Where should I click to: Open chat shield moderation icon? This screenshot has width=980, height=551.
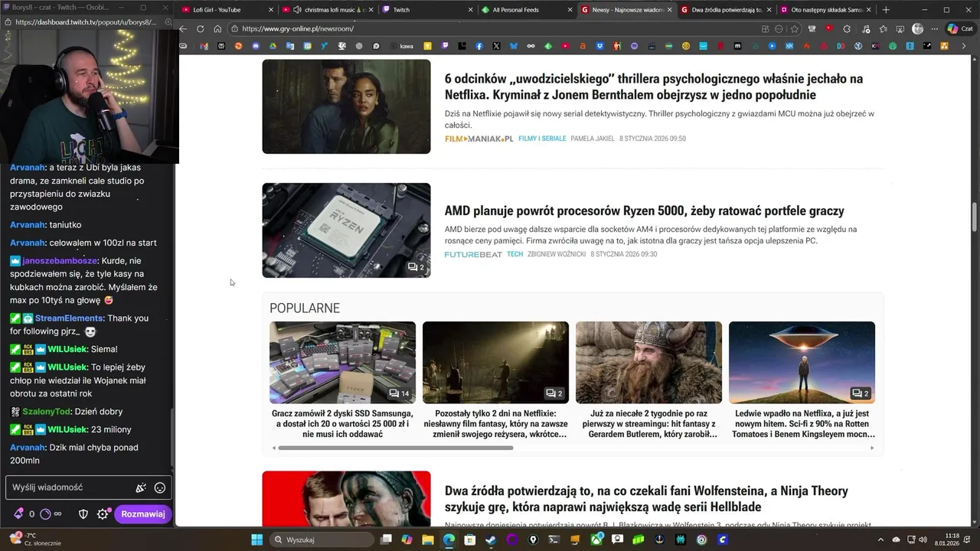(x=83, y=514)
